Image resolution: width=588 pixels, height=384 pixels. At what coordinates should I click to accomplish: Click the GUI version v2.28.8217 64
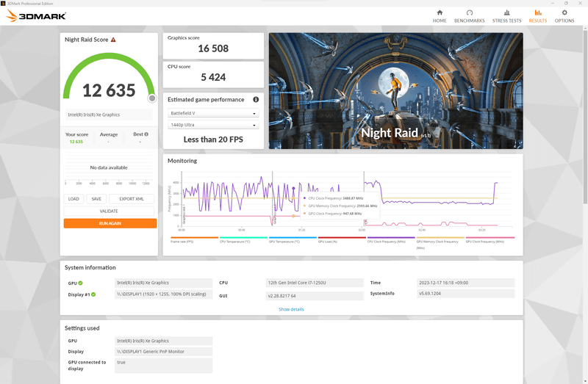click(315, 296)
